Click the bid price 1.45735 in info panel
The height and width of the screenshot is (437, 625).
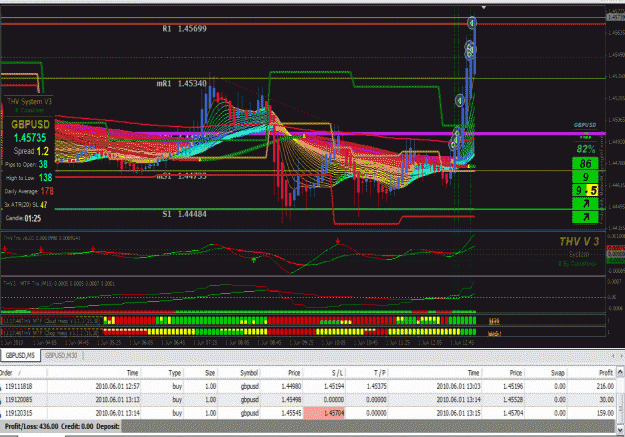point(30,138)
